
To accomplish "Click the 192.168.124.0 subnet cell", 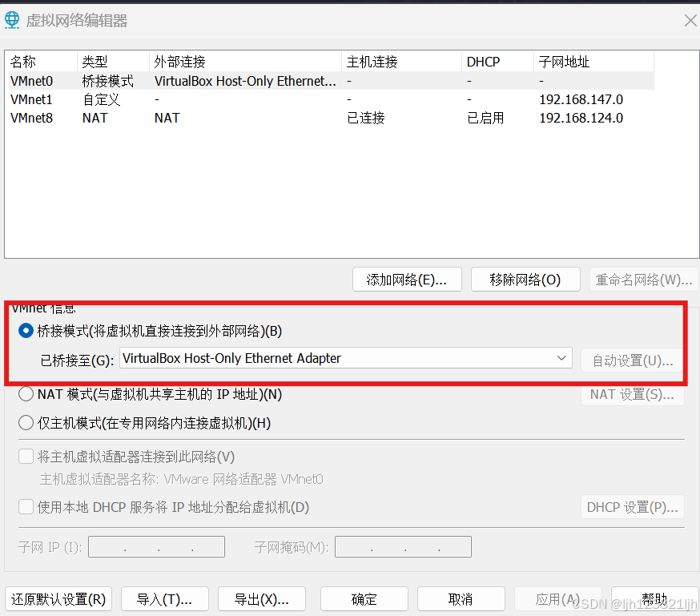I will point(581,118).
